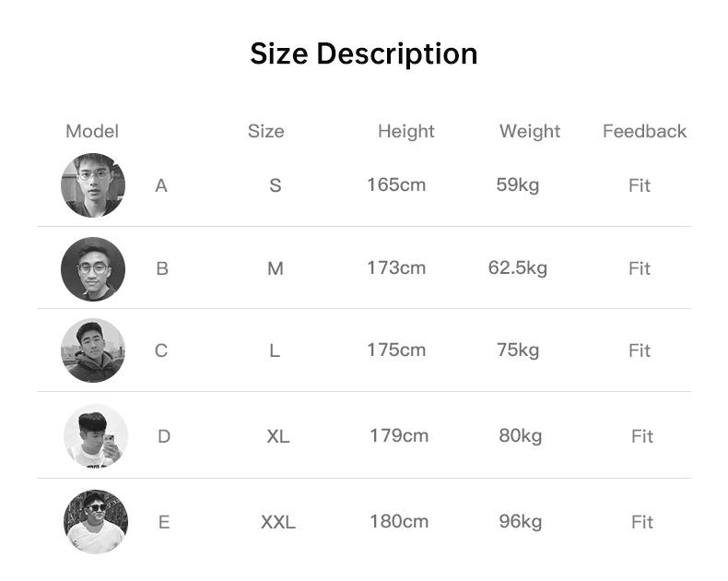Click the Fit feedback for Model C
Viewport: 728px width, 581px height.
(640, 350)
